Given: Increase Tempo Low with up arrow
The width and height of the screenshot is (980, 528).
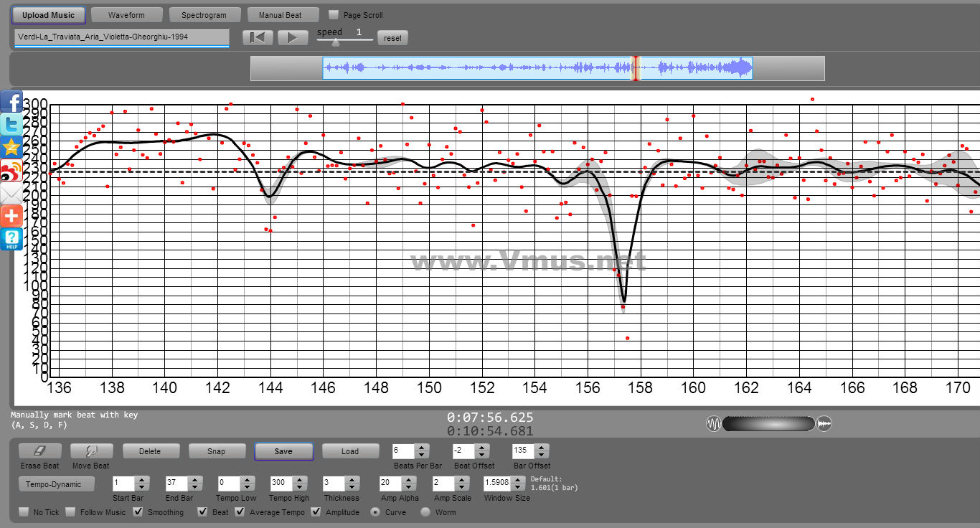Looking at the screenshot, I should pos(249,480).
